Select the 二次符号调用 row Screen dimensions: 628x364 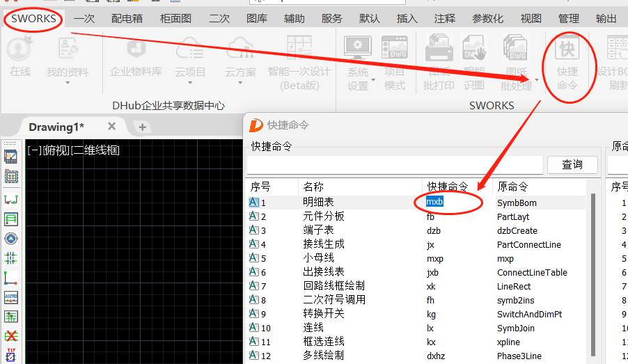tap(416, 300)
